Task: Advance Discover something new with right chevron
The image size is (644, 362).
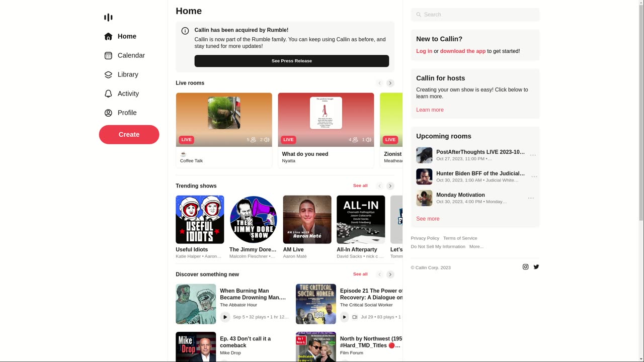Action: tap(390, 275)
